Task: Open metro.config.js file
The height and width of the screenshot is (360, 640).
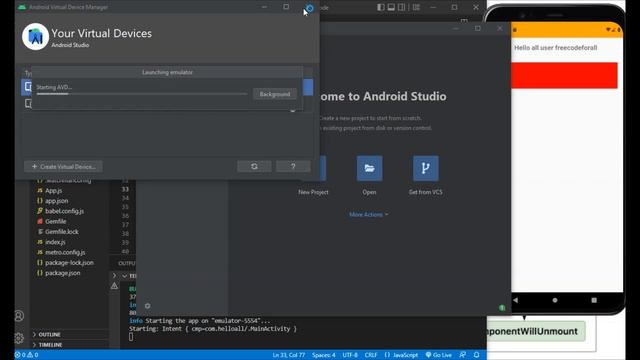Action: click(65, 252)
